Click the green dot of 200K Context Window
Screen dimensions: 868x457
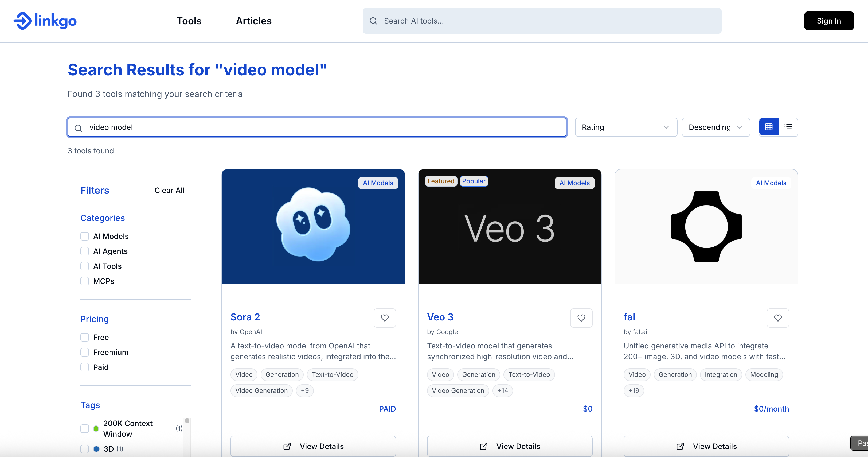[x=96, y=428]
